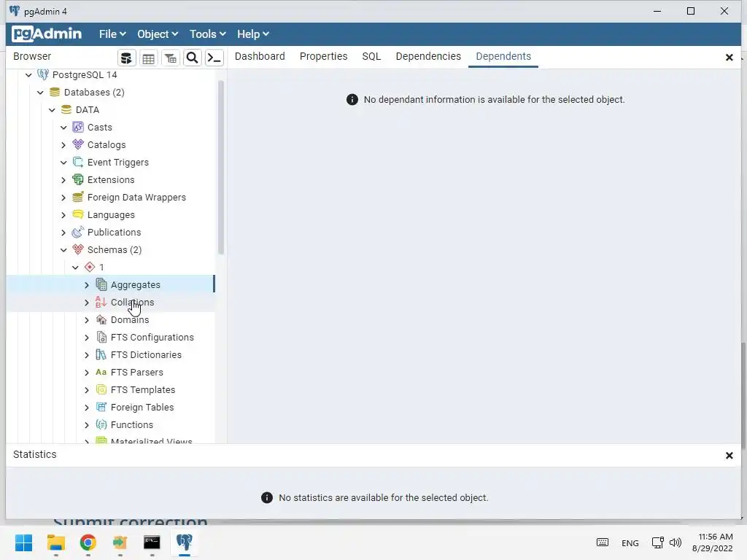Open the Query Tool toolbar icon

[126, 58]
